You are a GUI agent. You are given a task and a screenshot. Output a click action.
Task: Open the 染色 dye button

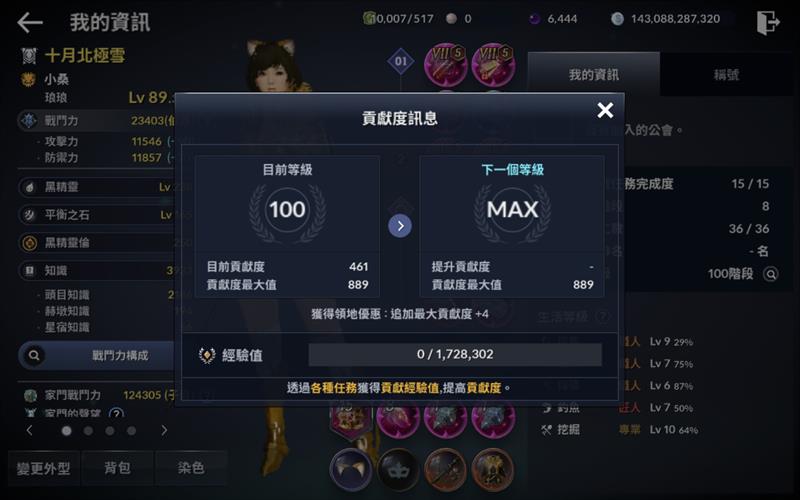(x=191, y=468)
